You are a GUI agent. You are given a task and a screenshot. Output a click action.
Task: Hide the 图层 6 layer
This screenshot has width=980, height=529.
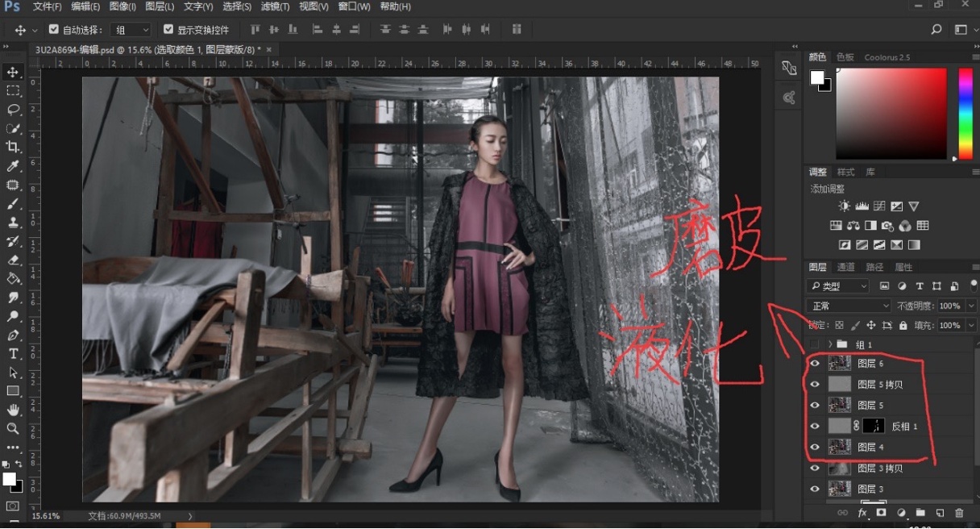815,364
